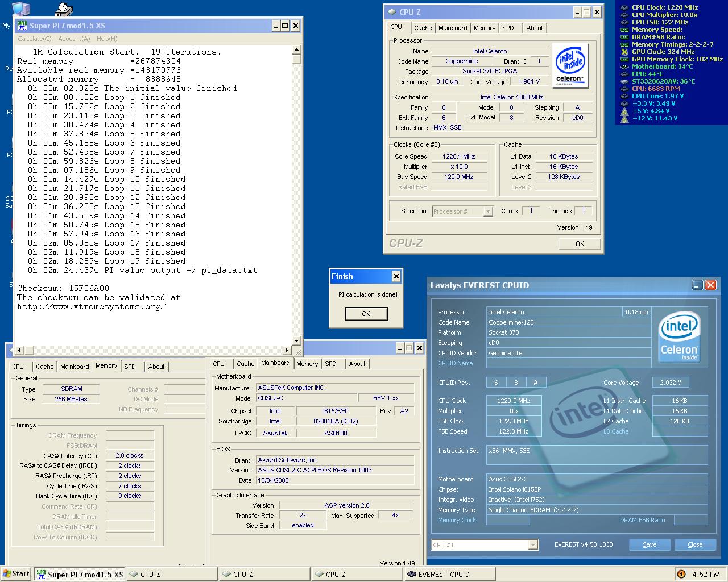Open CPUID Name link in EVEREST
The height and width of the screenshot is (582, 728).
coord(456,363)
